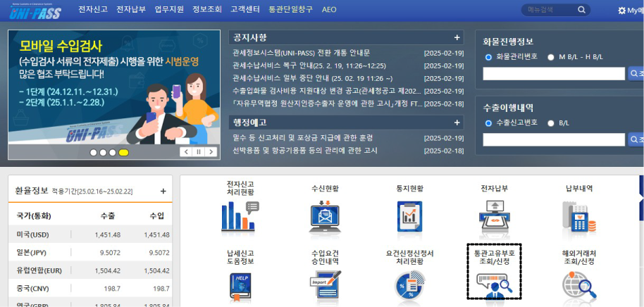This screenshot has width=644, height=307.
Task: Click the 미국(USD) exchange rate row
Action: point(90,234)
